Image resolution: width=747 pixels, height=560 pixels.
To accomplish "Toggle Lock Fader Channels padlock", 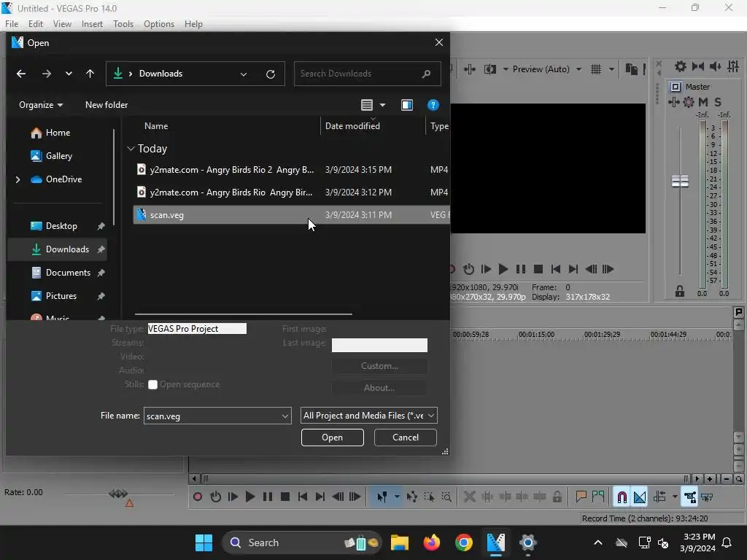I will pyautogui.click(x=680, y=291).
